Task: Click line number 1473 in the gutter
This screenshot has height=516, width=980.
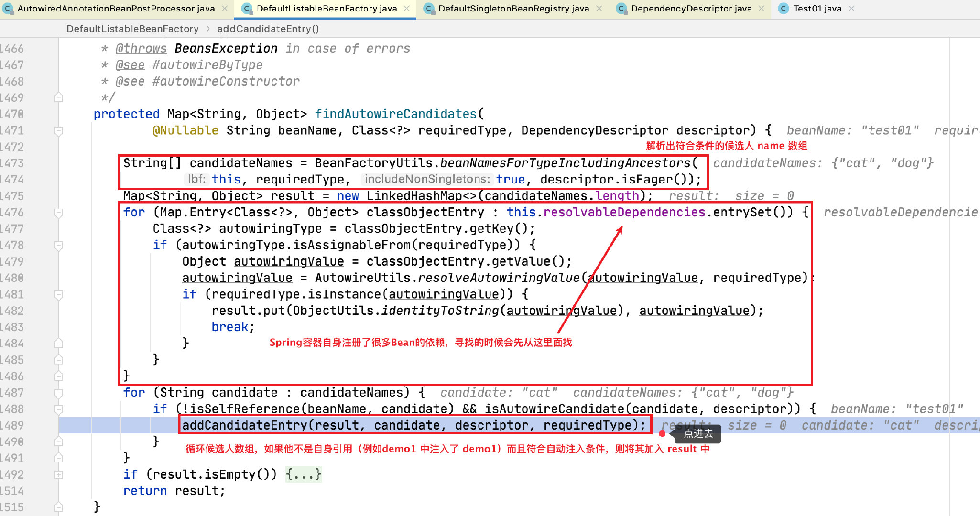Action: [11, 163]
